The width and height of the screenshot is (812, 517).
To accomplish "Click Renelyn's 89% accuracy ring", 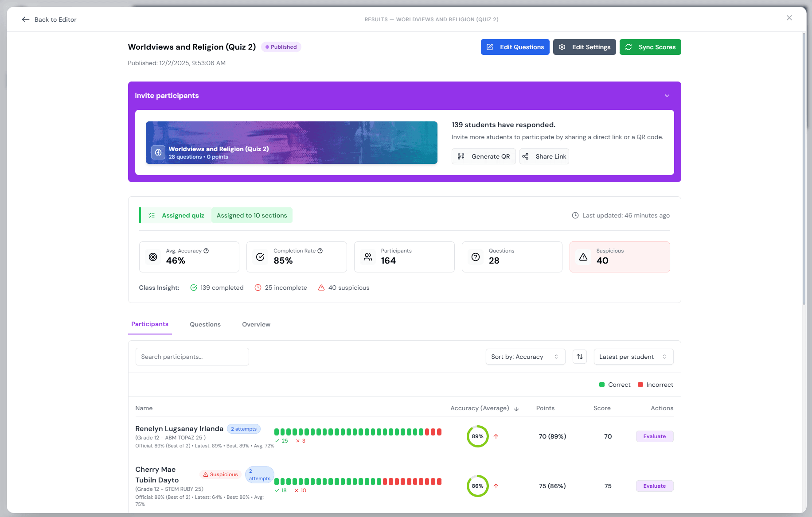I will [478, 436].
